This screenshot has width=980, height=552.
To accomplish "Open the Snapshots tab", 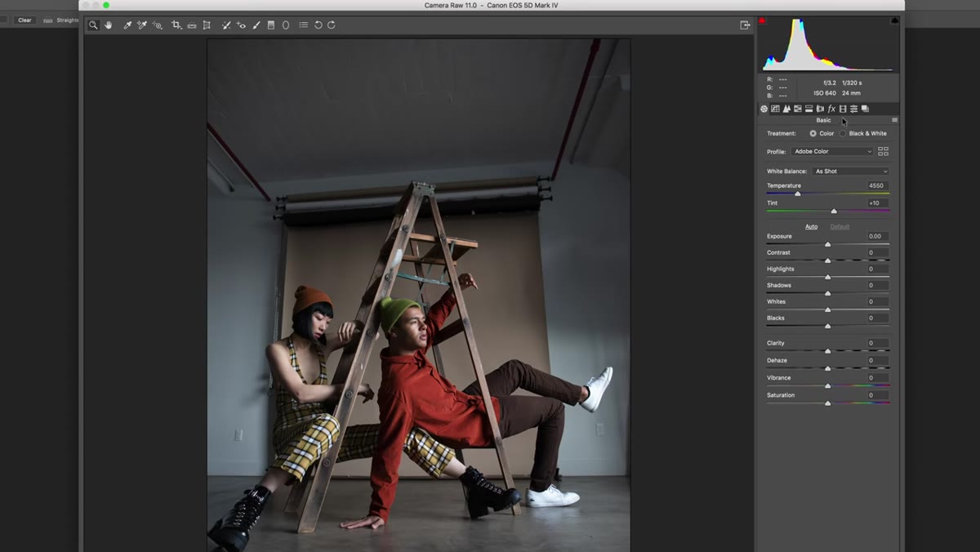I will [x=865, y=109].
